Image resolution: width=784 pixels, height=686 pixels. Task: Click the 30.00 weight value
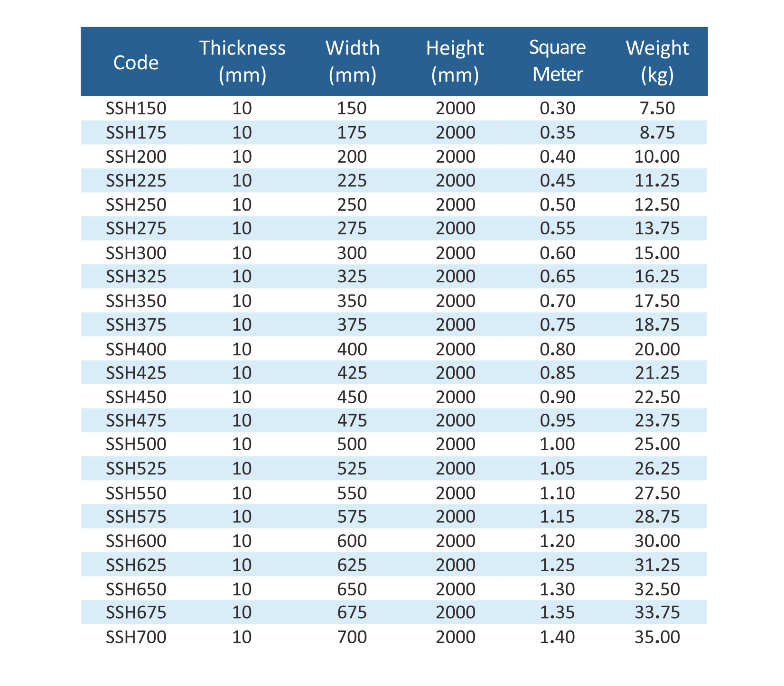coord(657,541)
